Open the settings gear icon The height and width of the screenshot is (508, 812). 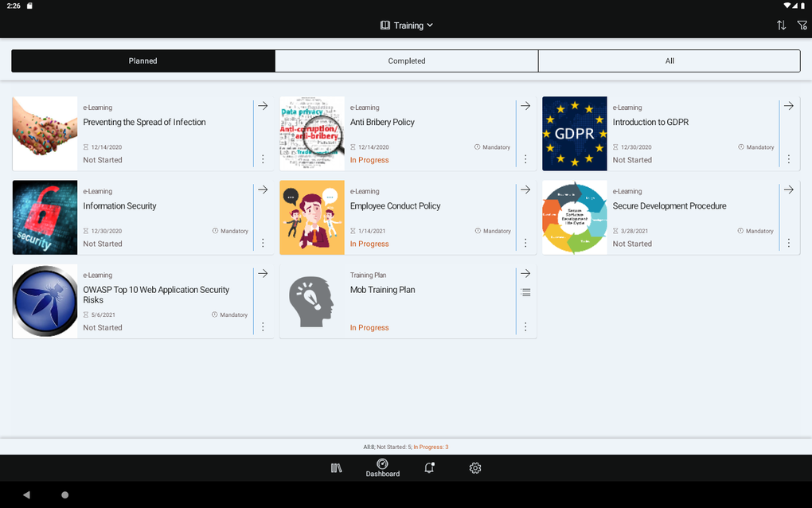[x=475, y=468]
